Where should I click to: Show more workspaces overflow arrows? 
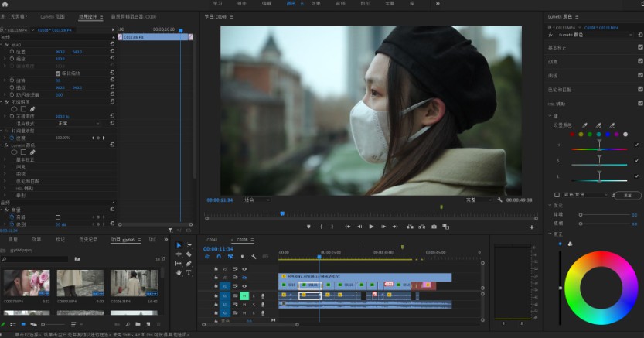[x=438, y=4]
